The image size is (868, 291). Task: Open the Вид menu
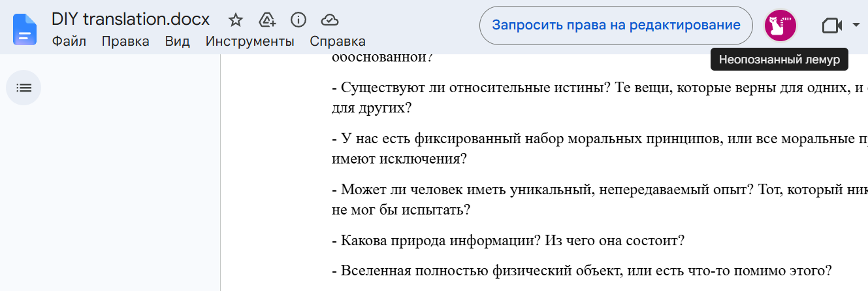tap(178, 42)
